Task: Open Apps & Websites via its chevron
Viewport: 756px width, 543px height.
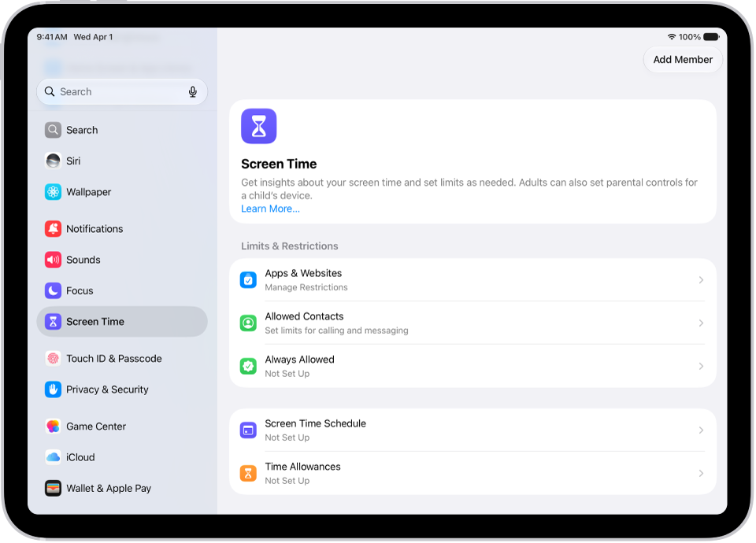Action: [701, 280]
